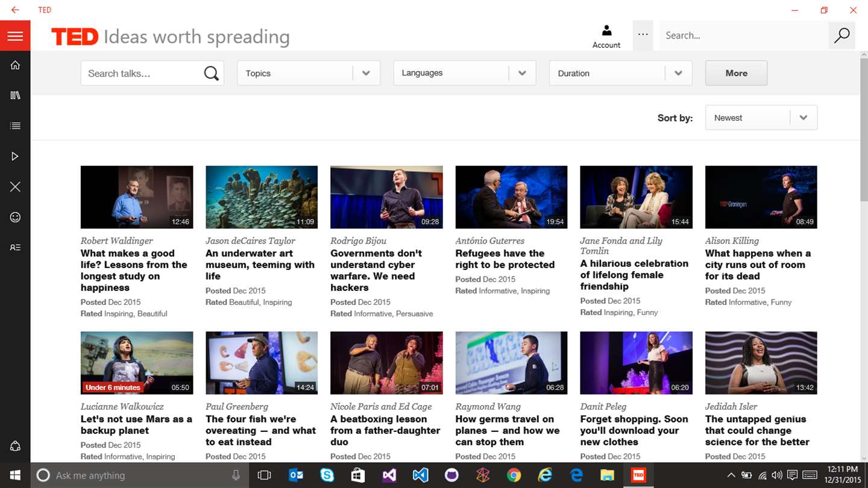Show hidden system tray icons
Viewport: 868px width, 488px height.
[731, 475]
